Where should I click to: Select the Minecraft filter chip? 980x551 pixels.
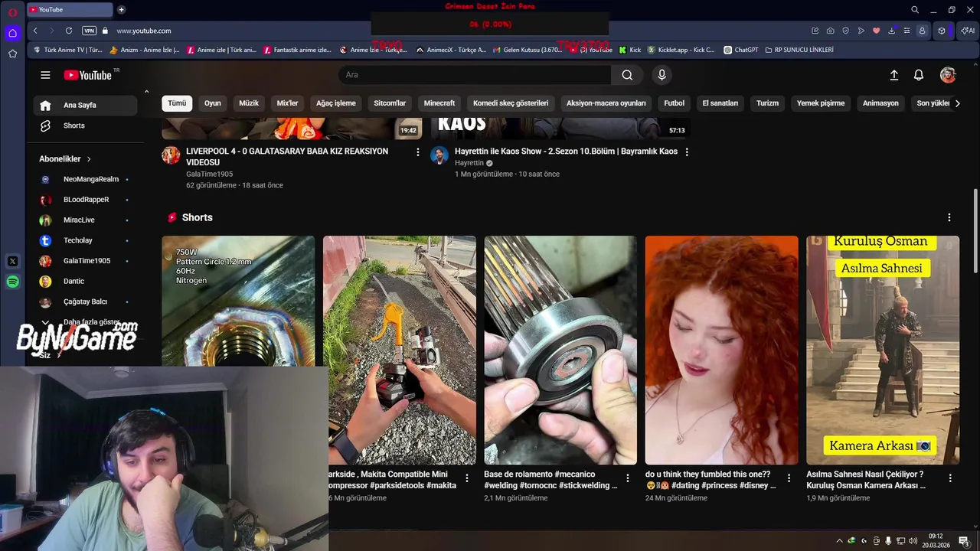point(439,103)
